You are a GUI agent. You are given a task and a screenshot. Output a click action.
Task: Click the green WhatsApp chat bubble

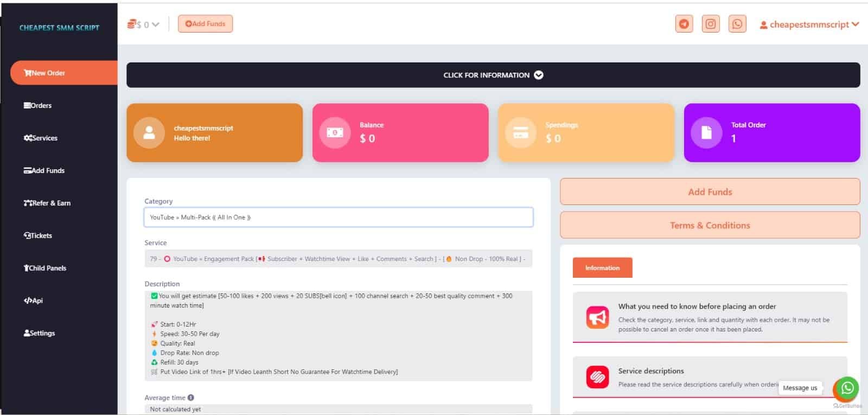pyautogui.click(x=847, y=388)
